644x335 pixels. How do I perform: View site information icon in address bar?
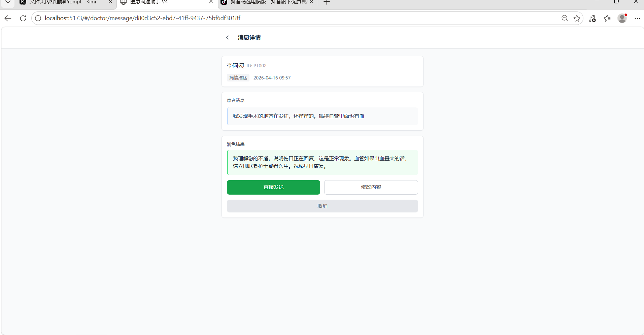point(38,18)
